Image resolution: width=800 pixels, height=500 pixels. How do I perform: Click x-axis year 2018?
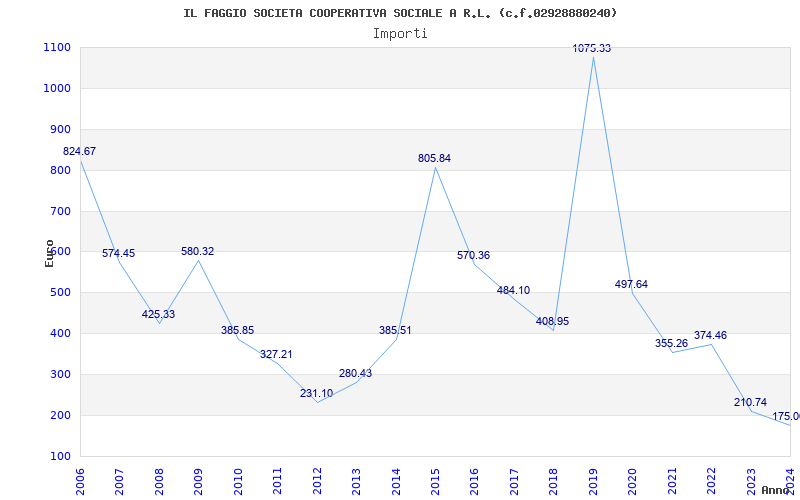click(x=554, y=481)
